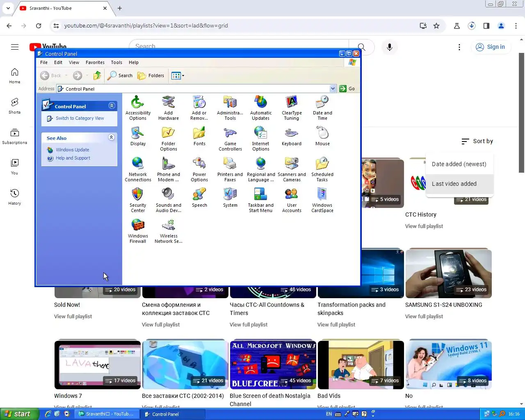525x420 pixels.
Task: Expand the Back button history arrow
Action: [66, 75]
